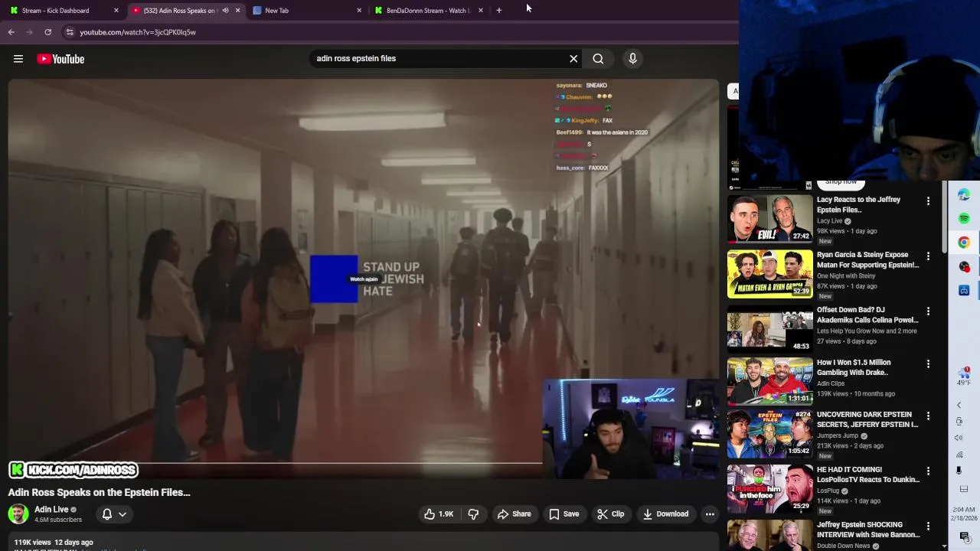Go back with the browser back arrow
The height and width of the screenshot is (551, 980).
pyautogui.click(x=11, y=32)
